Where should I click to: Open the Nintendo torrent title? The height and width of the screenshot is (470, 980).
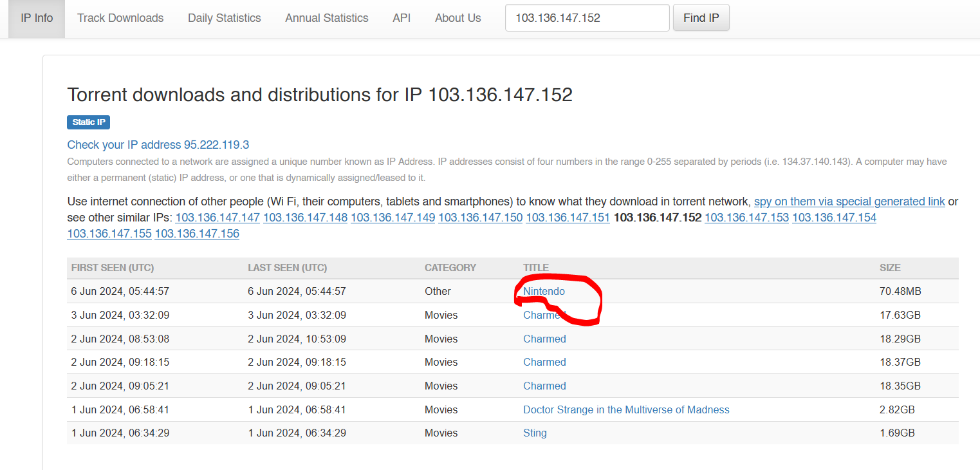[544, 292]
